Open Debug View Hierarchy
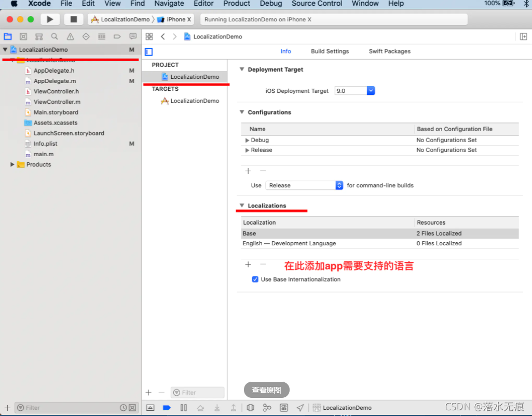This screenshot has width=532, height=416. [x=250, y=408]
